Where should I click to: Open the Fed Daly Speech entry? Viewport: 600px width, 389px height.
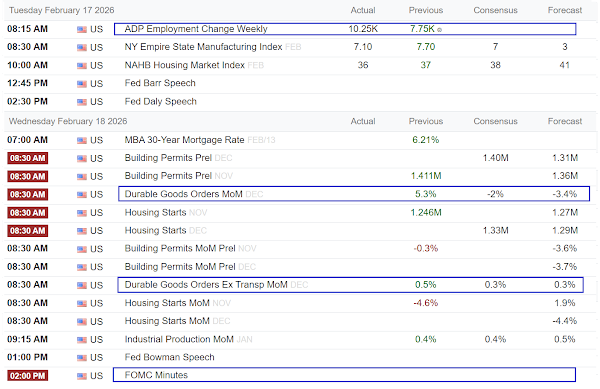(161, 101)
